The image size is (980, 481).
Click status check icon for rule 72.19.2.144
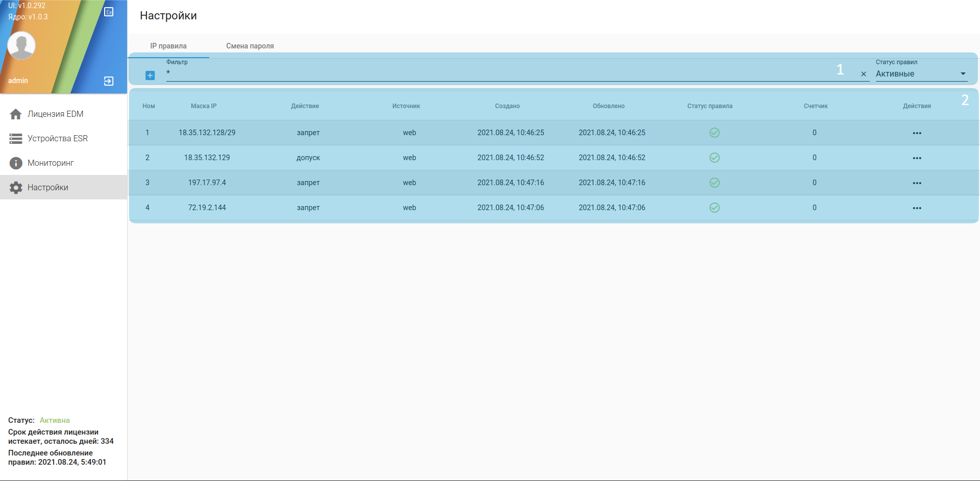click(715, 208)
